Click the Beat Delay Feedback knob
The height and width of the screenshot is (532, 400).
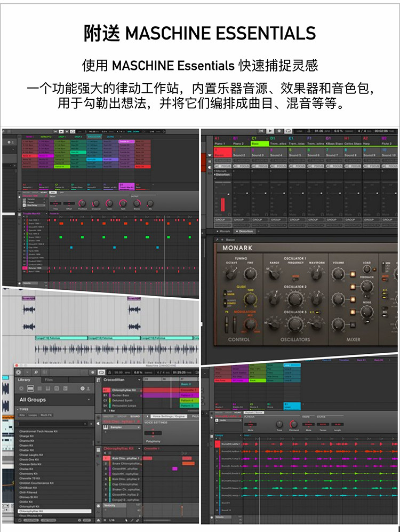click(x=82, y=203)
